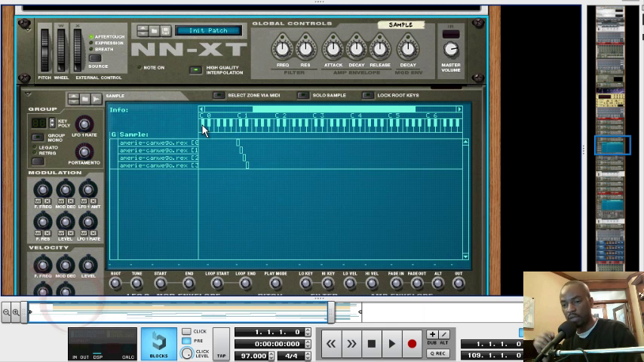Viewport: 644px width, 362px height.
Task: Adjust the 4/4 time signature spinner
Action: tap(308, 356)
